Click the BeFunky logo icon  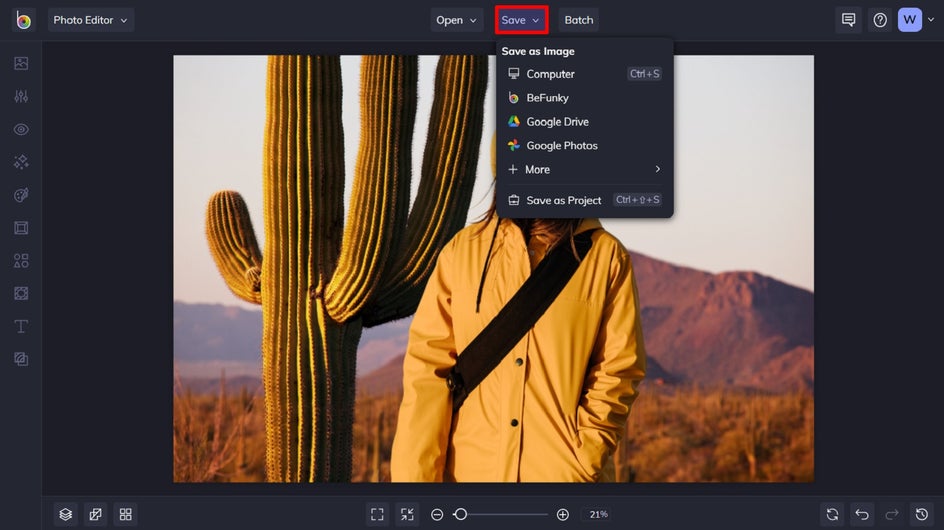click(x=23, y=20)
